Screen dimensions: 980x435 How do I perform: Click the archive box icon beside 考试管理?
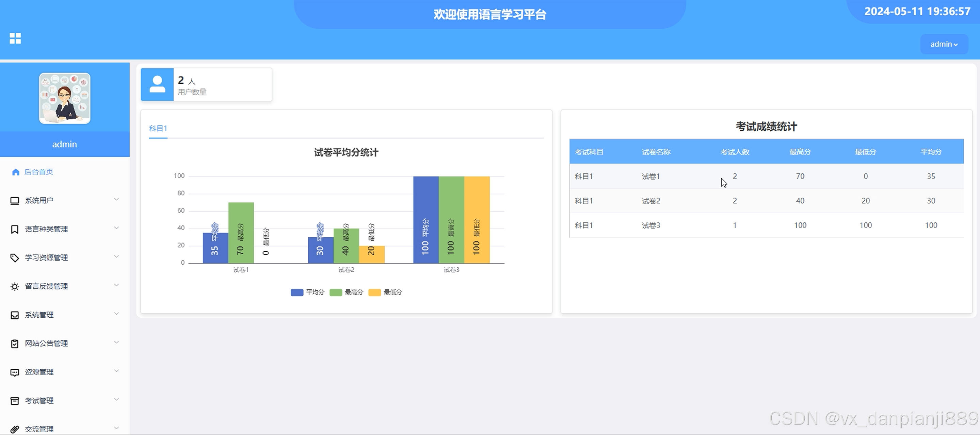(x=14, y=401)
